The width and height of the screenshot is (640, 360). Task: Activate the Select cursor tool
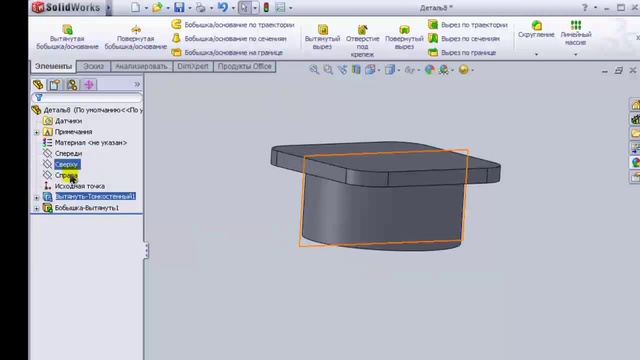244,7
